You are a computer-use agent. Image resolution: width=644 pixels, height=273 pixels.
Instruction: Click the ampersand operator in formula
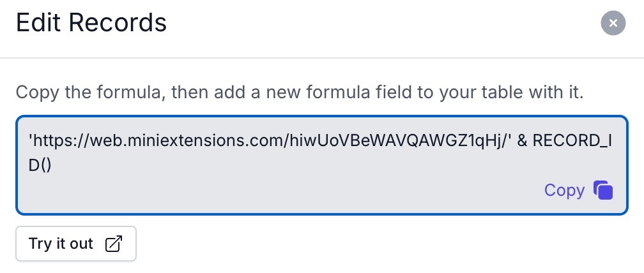(521, 141)
